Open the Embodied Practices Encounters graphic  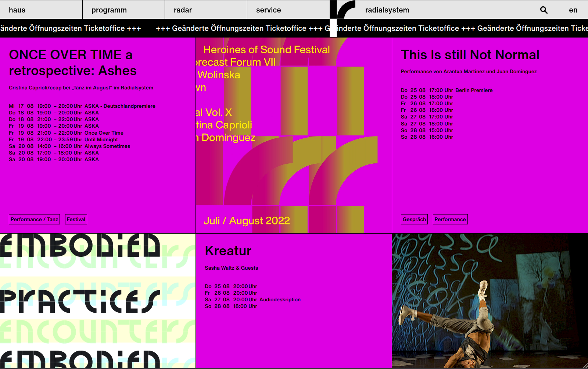tap(97, 301)
